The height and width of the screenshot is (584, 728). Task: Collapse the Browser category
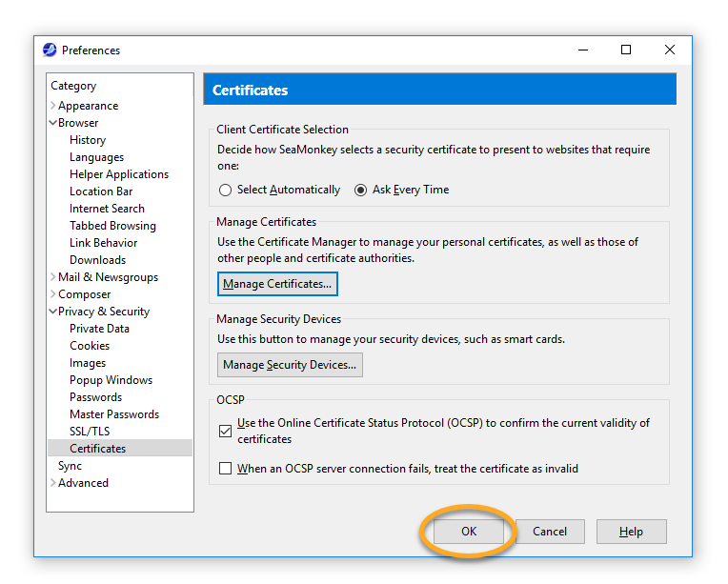pos(53,123)
